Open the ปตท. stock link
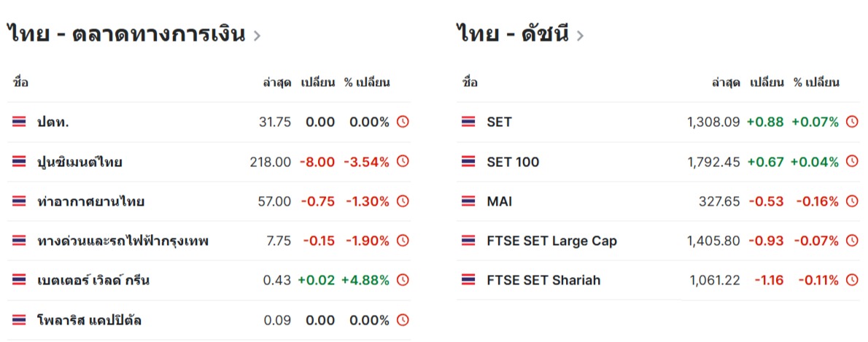Screen dimensions: 868x342 click(x=53, y=123)
